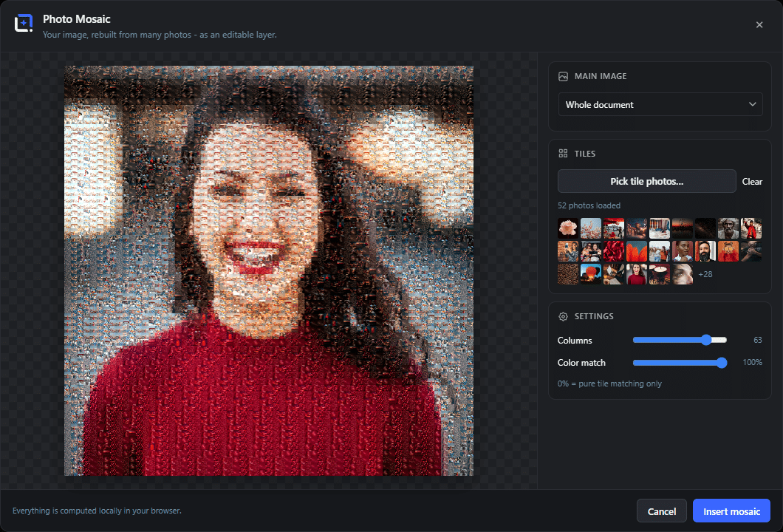Select the woman with short hair tile
Image resolution: width=783 pixels, height=532 pixels.
pos(682,251)
